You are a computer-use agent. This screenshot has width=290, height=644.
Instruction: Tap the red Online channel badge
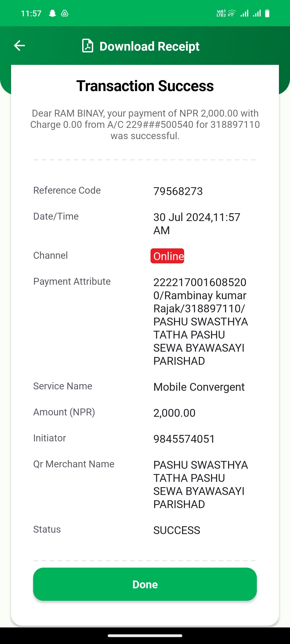[x=167, y=256]
